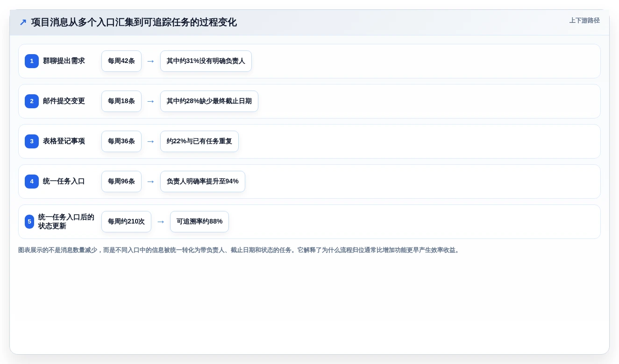Click the 每周约210次 chip
Image resolution: width=619 pixels, height=364 pixels.
pyautogui.click(x=126, y=222)
